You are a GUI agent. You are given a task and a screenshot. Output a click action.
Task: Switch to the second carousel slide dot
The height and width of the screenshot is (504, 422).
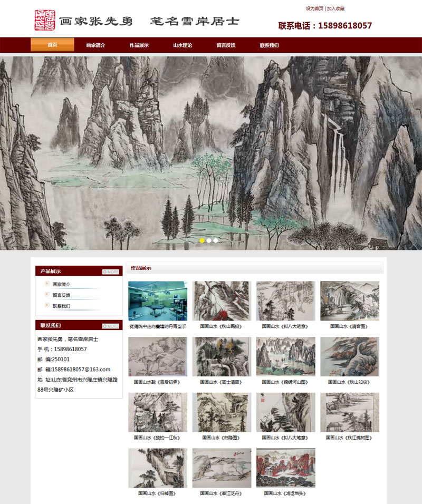[209, 240]
